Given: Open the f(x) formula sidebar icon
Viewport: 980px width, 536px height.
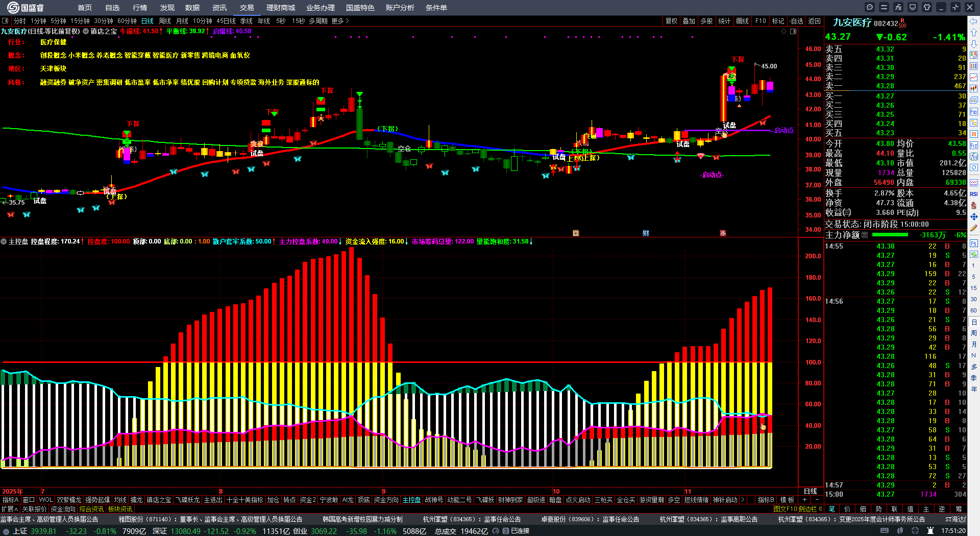Looking at the screenshot, I should click(x=974, y=157).
